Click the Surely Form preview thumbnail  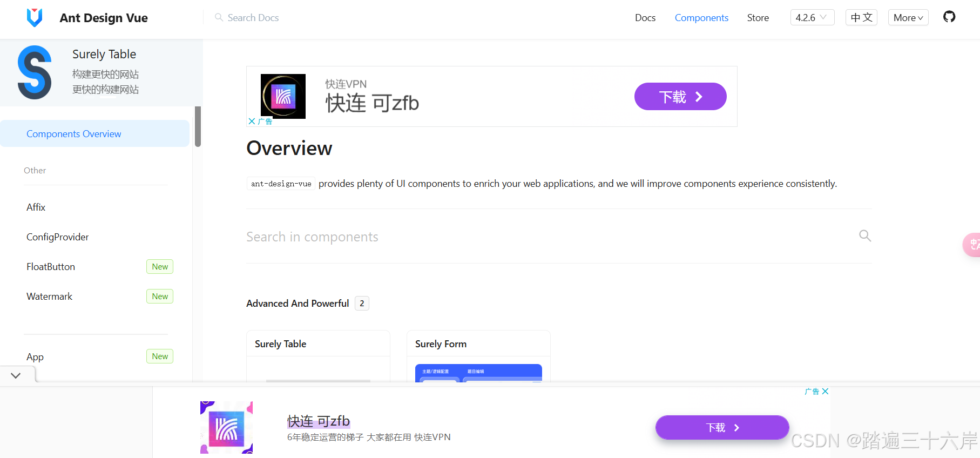(x=478, y=373)
